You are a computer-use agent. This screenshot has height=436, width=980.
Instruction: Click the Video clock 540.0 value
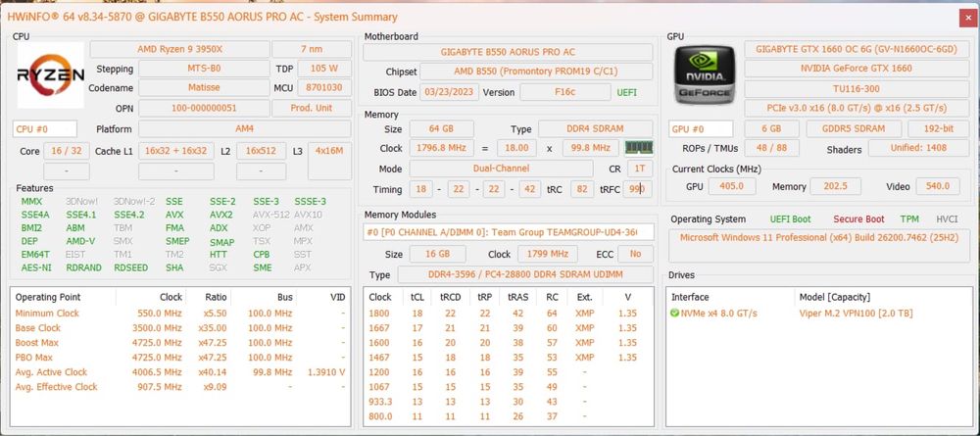click(938, 186)
